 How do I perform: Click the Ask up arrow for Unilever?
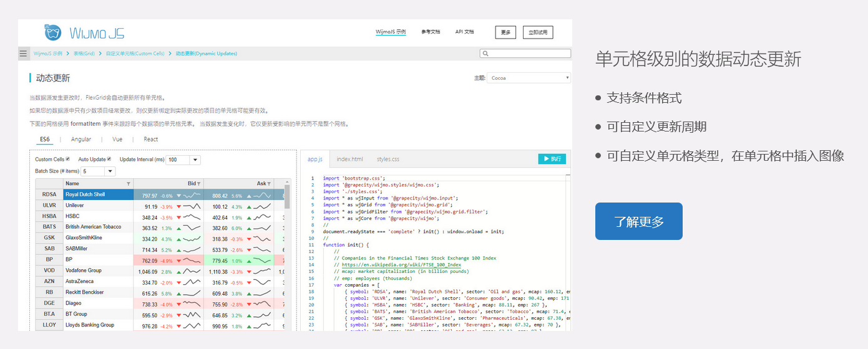[x=248, y=206]
